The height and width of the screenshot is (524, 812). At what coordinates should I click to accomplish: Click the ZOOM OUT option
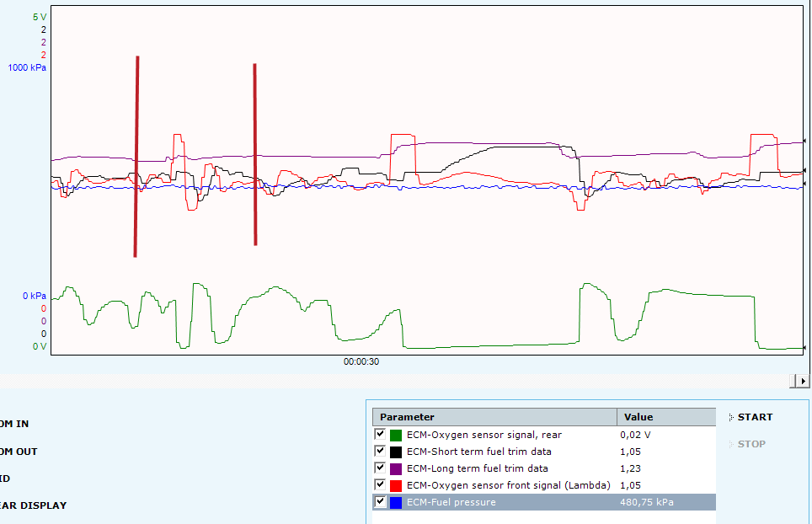tap(19, 452)
